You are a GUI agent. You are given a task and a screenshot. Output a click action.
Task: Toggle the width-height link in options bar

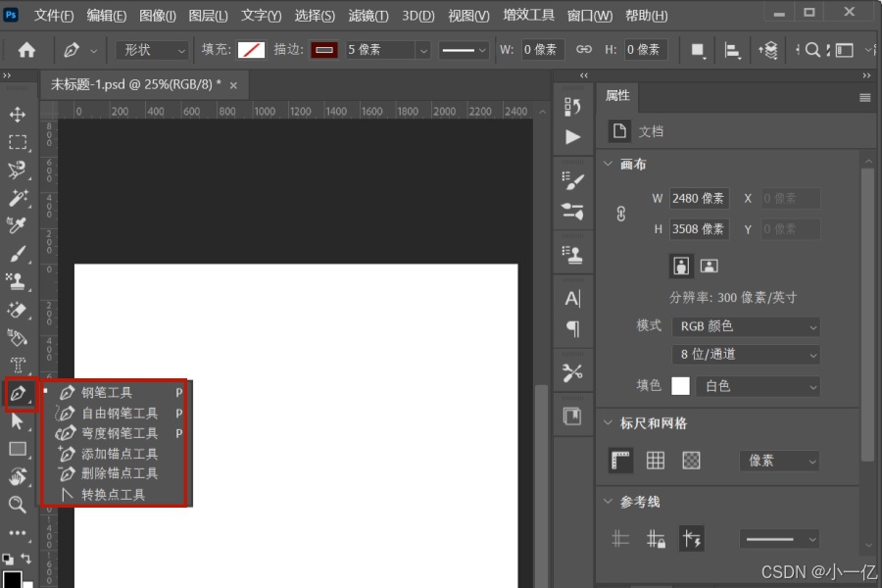coord(583,50)
